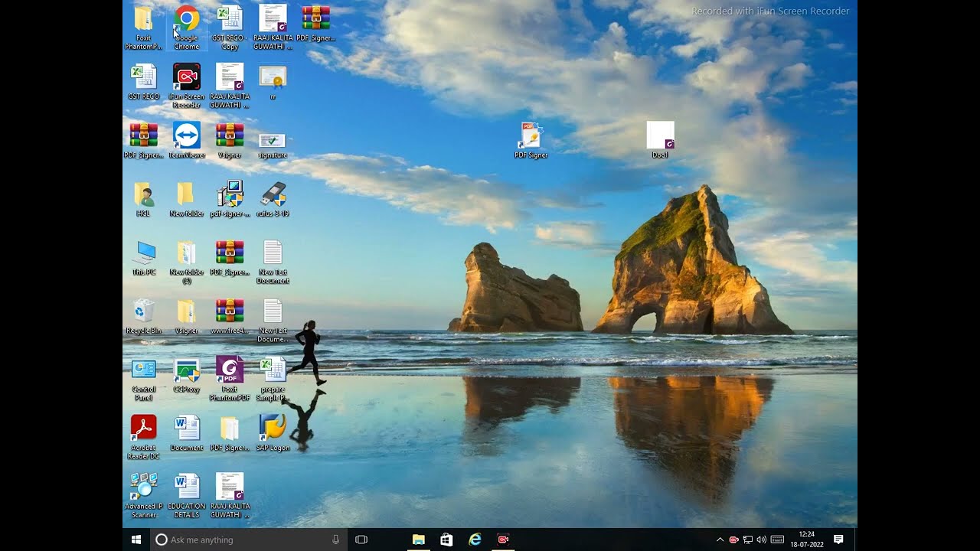Switch to iFun Screen Recorder taskbar button
This screenshot has height=551, width=980.
click(503, 540)
